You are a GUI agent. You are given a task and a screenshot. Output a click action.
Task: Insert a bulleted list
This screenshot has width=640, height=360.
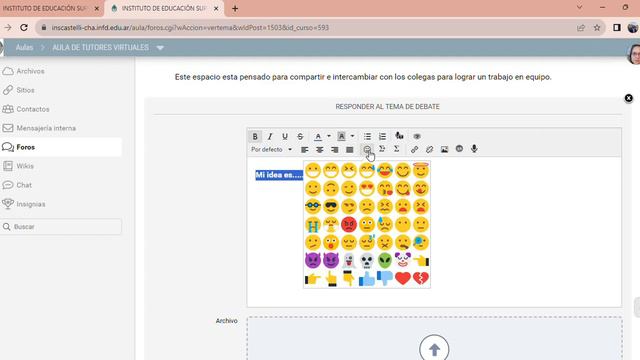(x=367, y=136)
